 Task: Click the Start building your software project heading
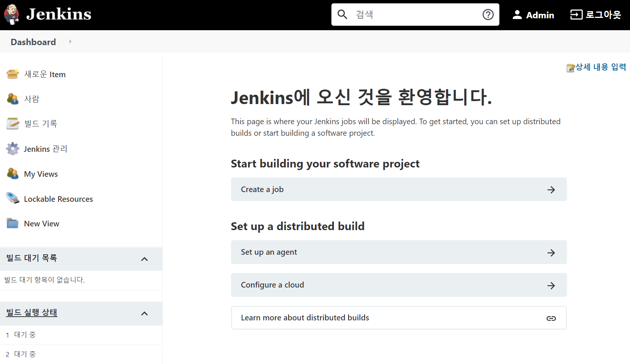click(x=325, y=164)
